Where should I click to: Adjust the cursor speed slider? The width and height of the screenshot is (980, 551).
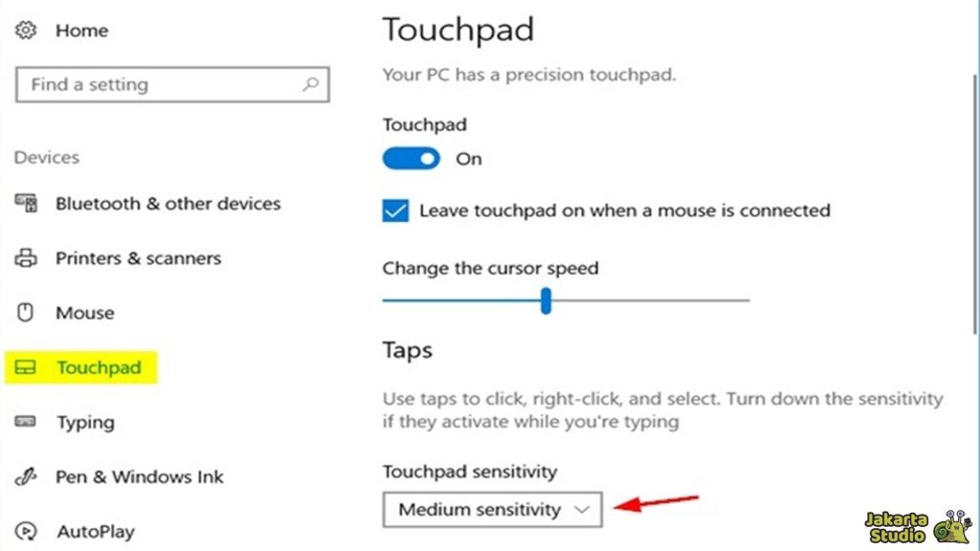tap(546, 301)
